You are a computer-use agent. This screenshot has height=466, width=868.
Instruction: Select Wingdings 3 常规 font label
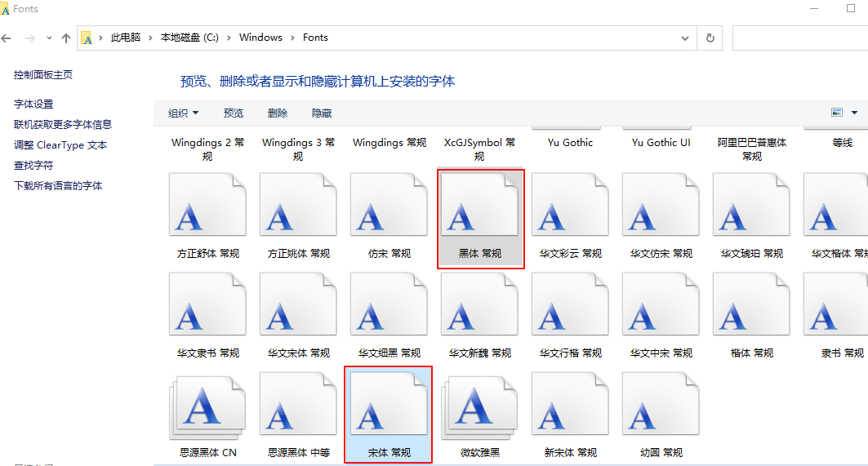pyautogui.click(x=298, y=149)
